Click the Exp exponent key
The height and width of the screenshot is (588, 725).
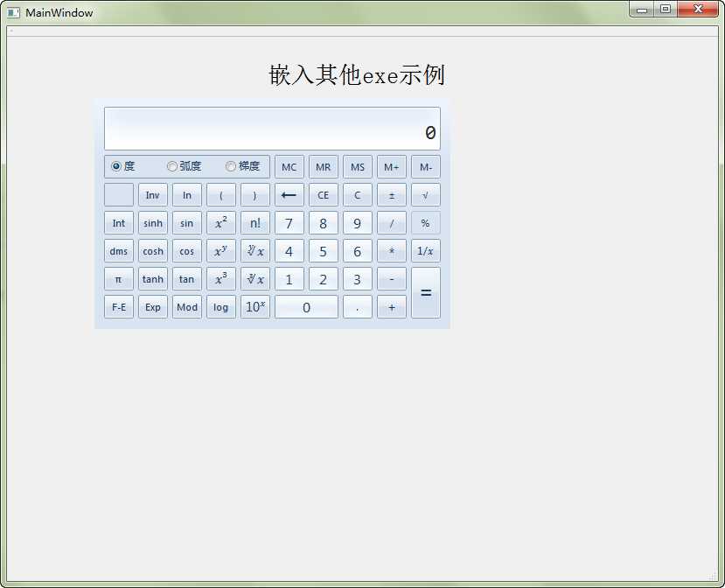click(x=153, y=307)
